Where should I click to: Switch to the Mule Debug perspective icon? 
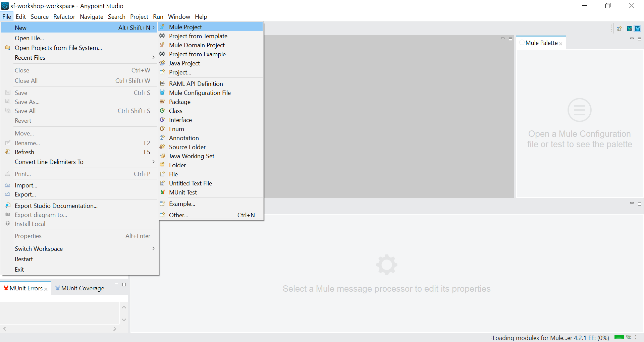630,28
